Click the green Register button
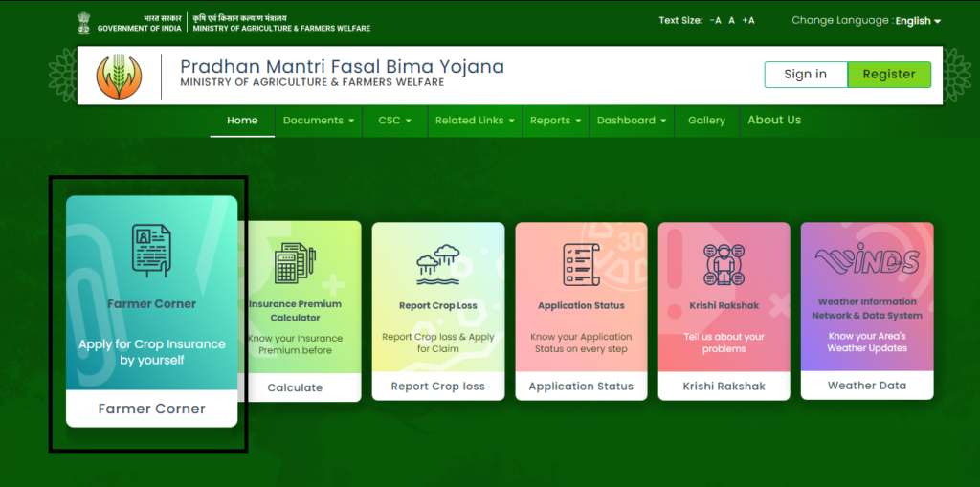Image resolution: width=980 pixels, height=487 pixels. pos(889,75)
